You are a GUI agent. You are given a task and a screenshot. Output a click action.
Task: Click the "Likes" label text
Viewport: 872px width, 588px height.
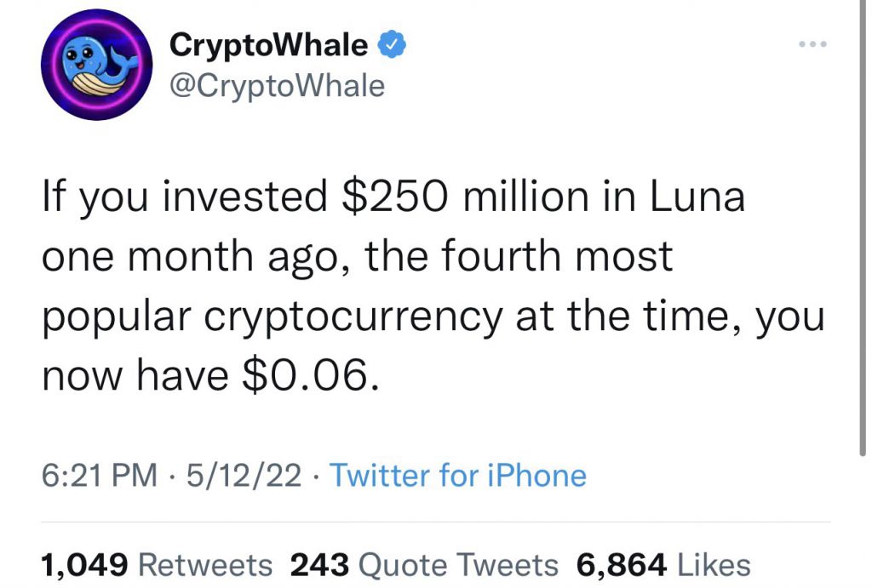(x=714, y=565)
